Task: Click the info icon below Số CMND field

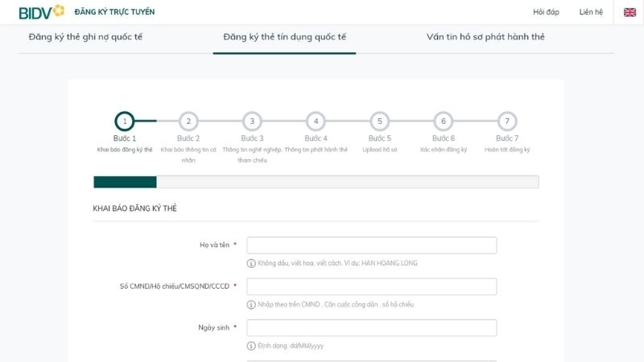Action: [251, 305]
